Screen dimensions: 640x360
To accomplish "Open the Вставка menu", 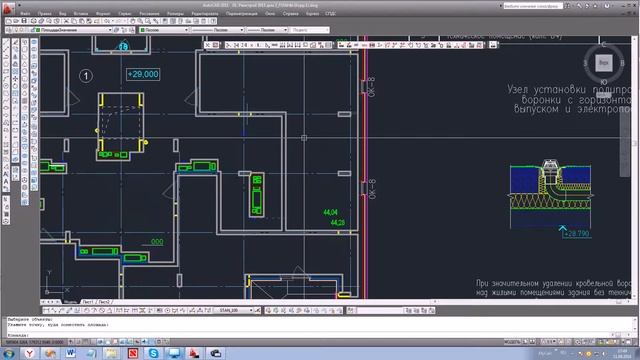I will click(81, 13).
